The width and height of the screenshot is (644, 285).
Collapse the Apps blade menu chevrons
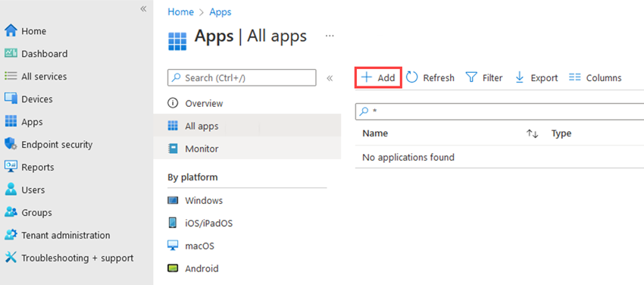click(330, 78)
